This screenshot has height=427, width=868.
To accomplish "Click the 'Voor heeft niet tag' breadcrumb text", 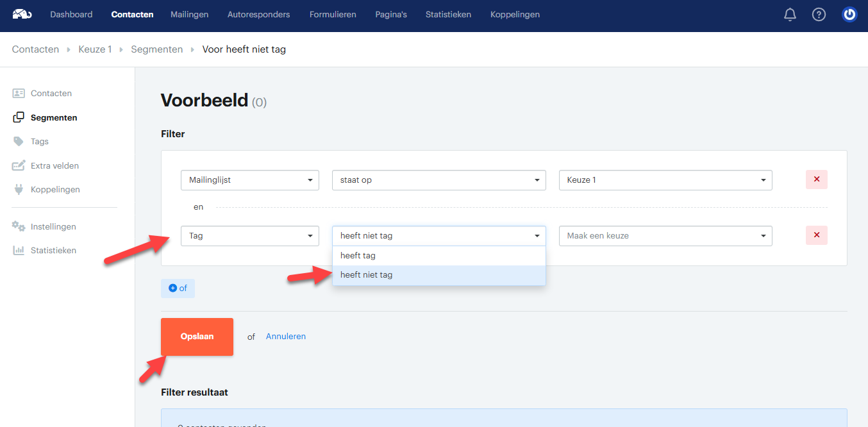I will [244, 49].
